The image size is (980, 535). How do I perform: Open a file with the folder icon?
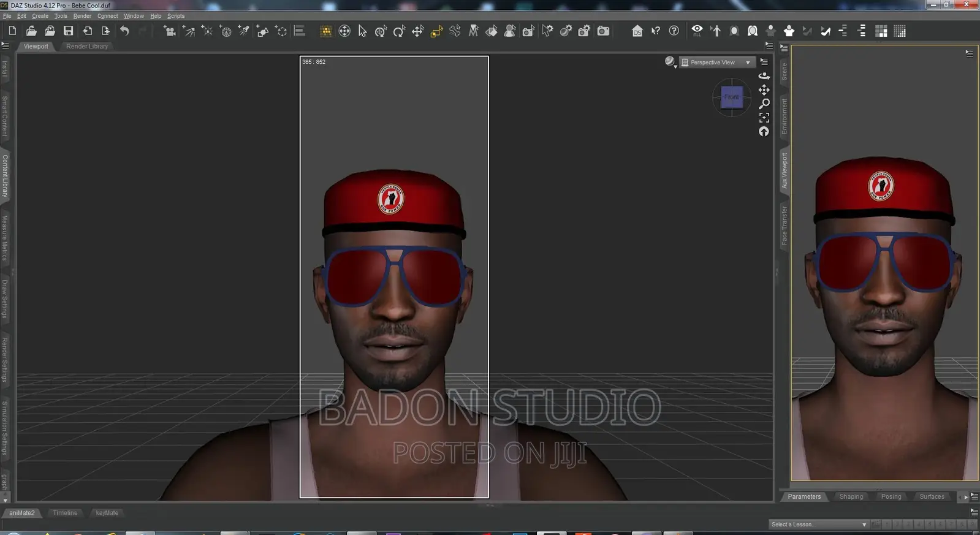(31, 31)
